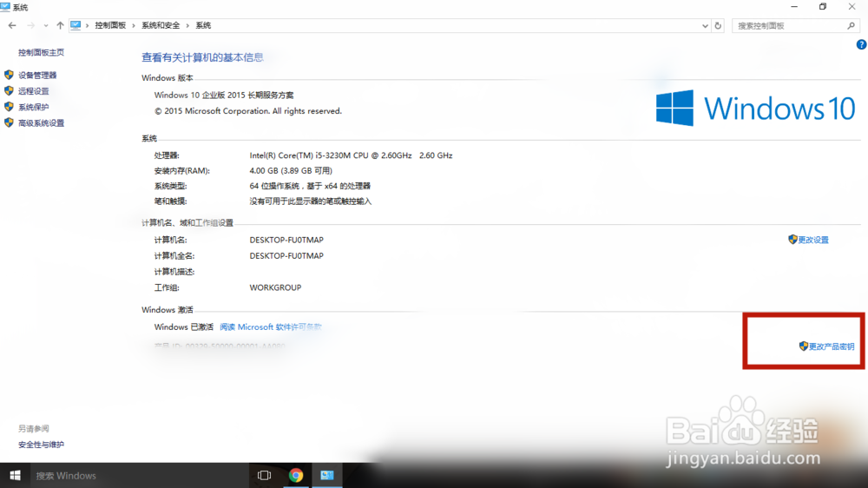Click the shield icon beside 远程设置

point(9,91)
